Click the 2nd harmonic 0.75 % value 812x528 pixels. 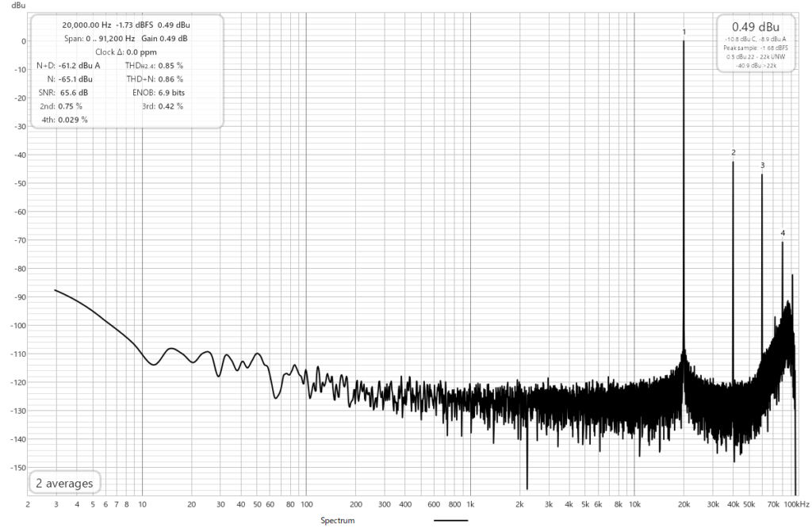(70, 106)
